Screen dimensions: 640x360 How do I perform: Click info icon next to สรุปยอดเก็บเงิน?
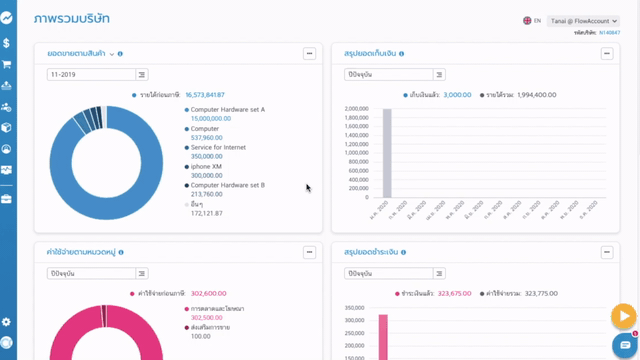pyautogui.click(x=402, y=54)
